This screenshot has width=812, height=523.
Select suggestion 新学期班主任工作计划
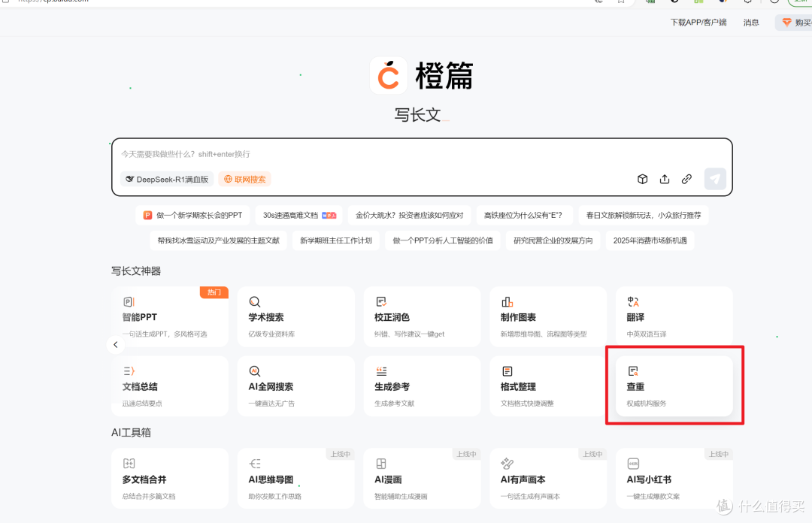tap(335, 240)
